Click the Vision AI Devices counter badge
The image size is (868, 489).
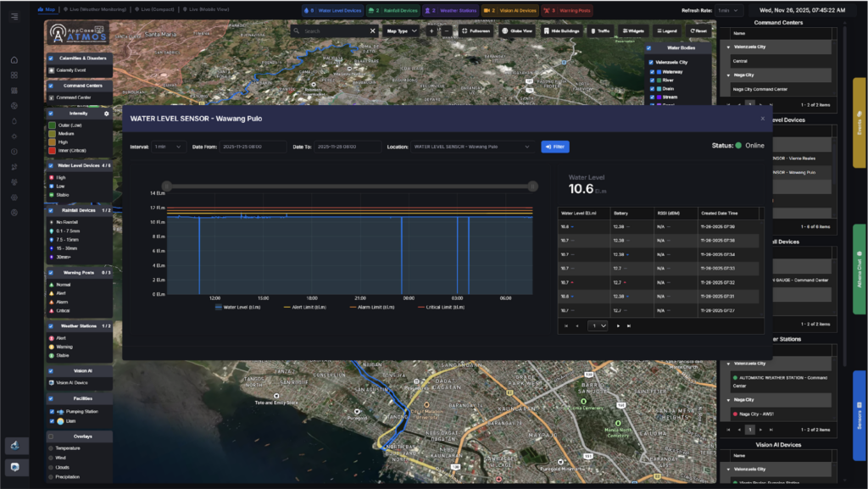509,10
